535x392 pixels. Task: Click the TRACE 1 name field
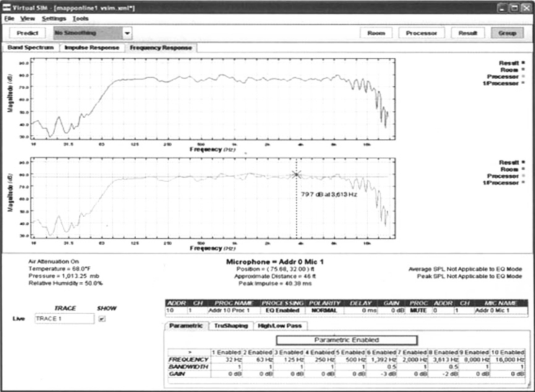pos(64,319)
